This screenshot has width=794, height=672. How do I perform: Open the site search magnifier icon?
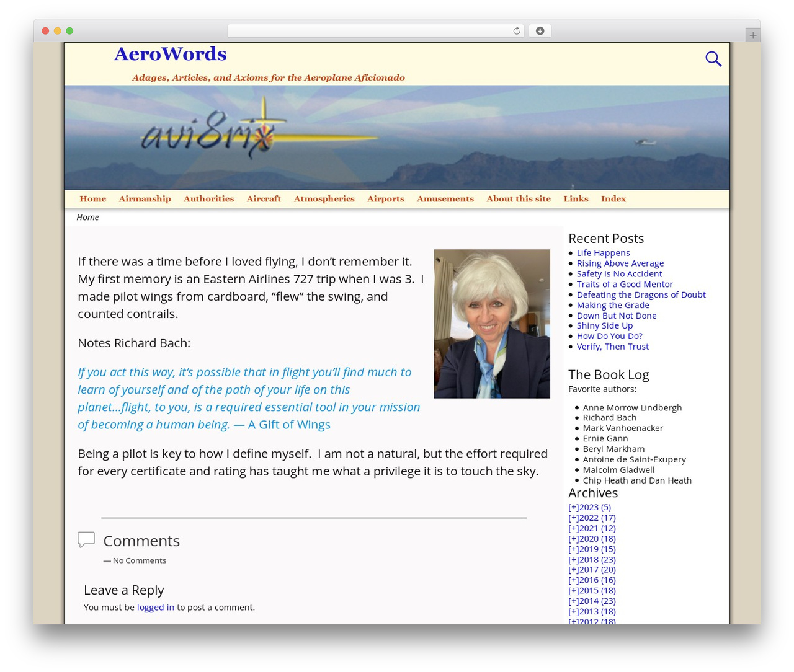713,59
